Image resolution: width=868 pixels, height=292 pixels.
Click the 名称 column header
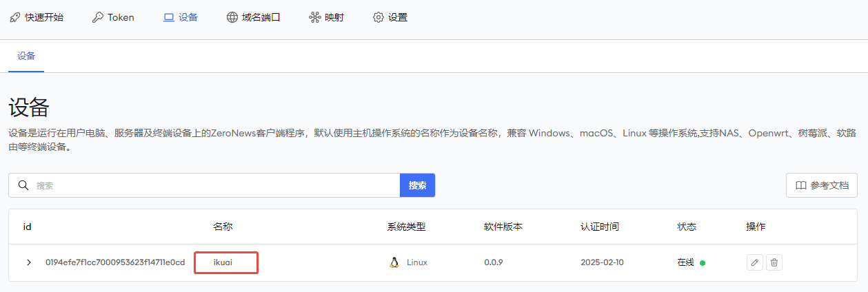tap(223, 227)
